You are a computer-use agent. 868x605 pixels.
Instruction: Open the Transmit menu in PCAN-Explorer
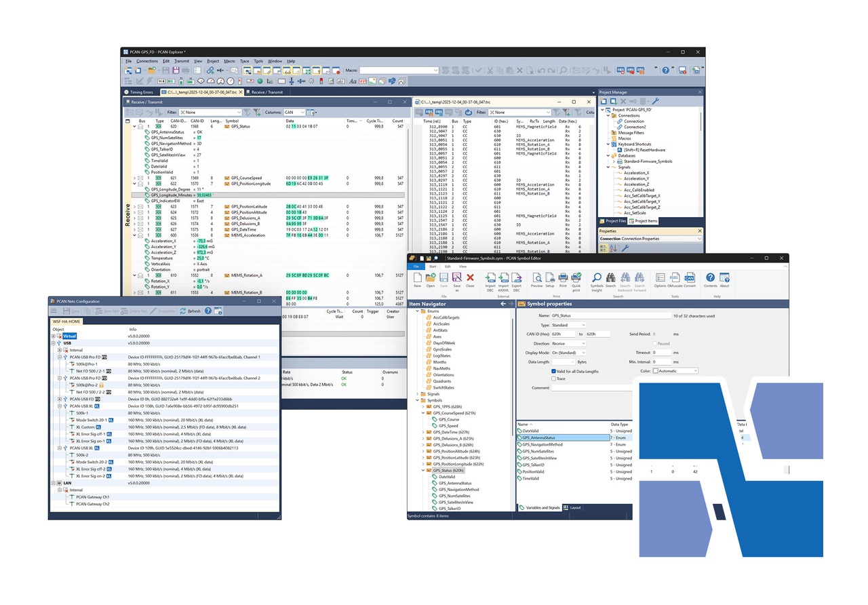181,61
